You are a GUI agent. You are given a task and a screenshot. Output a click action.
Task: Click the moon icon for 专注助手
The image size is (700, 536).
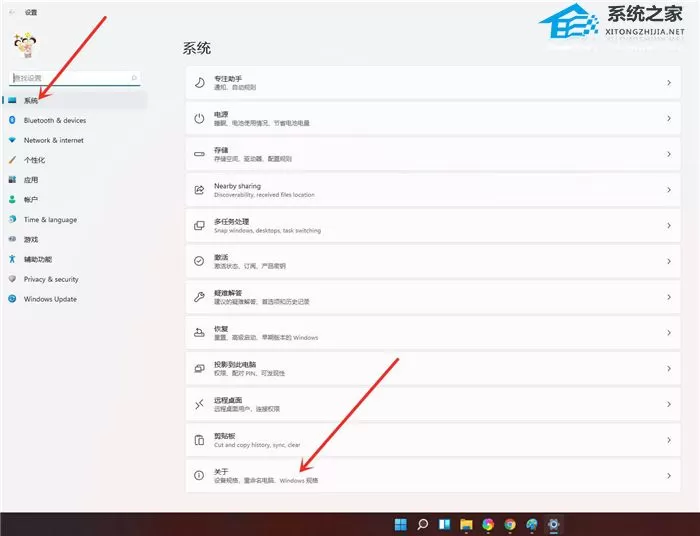[200, 83]
